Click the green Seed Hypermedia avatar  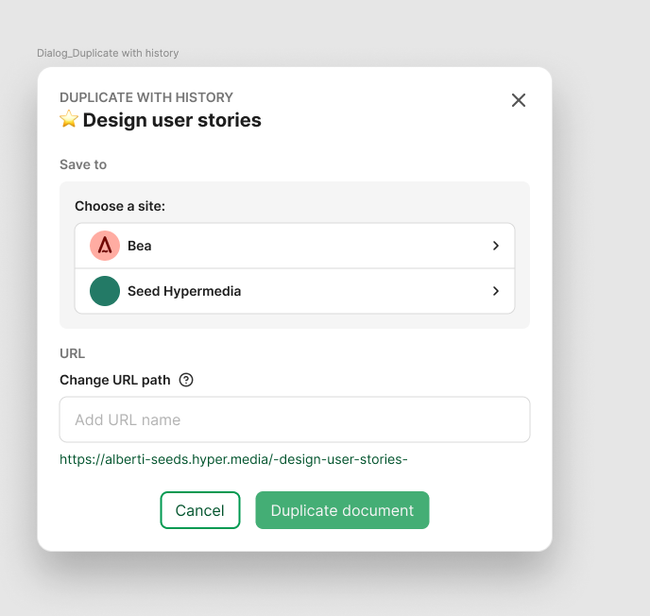tap(105, 291)
